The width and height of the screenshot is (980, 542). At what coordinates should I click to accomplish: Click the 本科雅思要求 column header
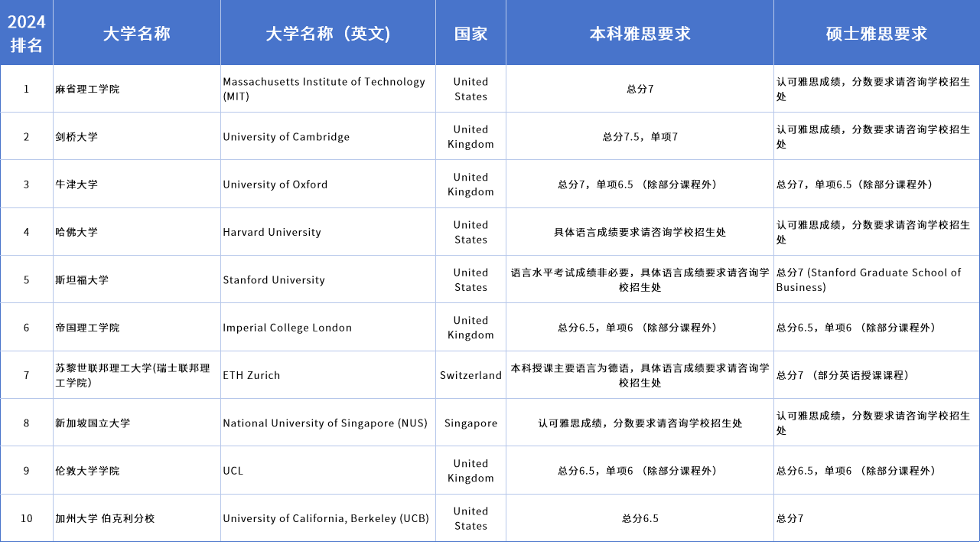tap(639, 32)
